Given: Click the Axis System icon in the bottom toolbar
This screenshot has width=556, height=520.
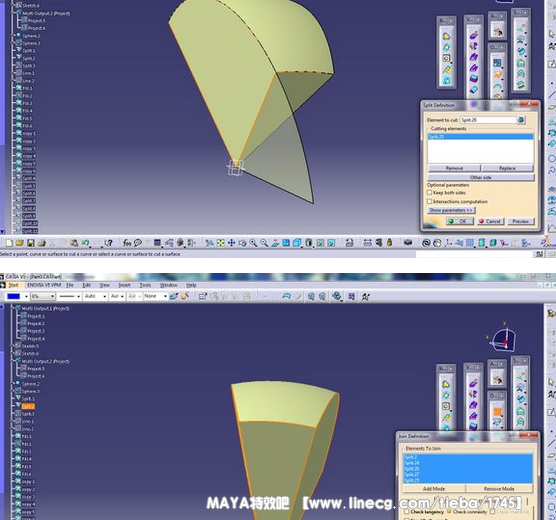Looking at the screenshot, I should (448, 243).
